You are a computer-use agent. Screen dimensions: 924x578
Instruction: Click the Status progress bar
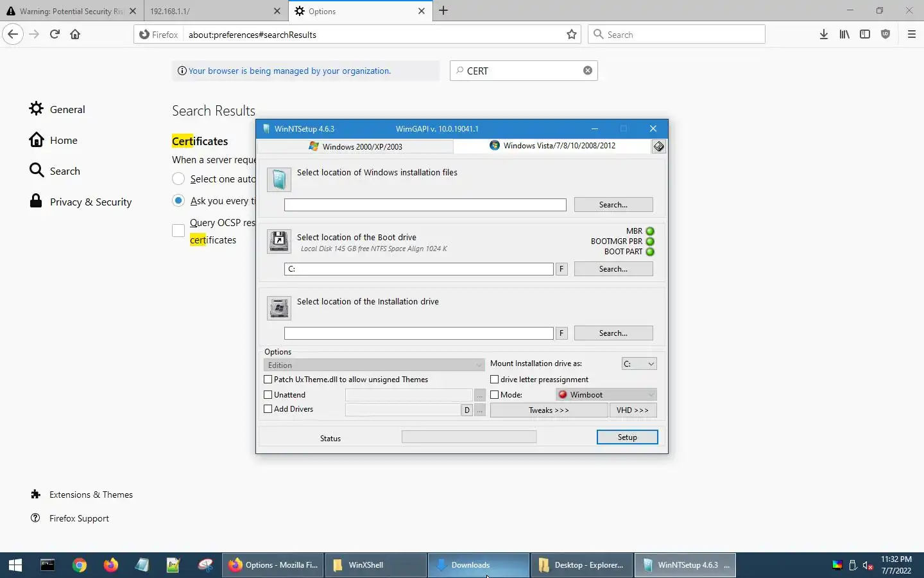pyautogui.click(x=469, y=437)
